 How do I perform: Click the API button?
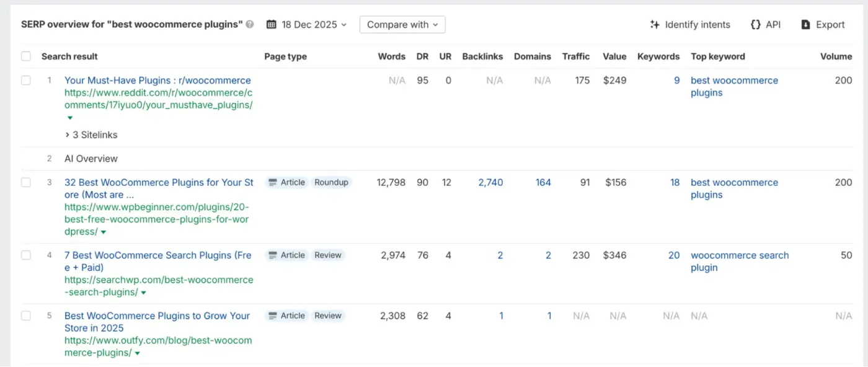(x=765, y=25)
